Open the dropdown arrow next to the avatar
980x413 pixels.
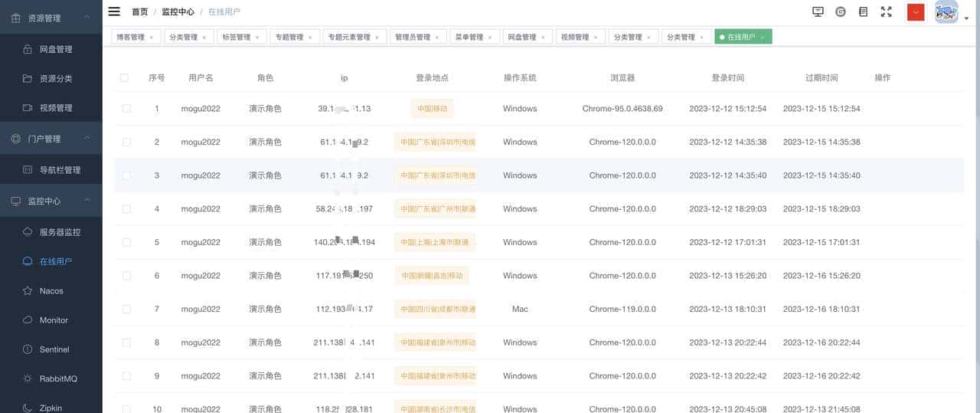point(966,18)
